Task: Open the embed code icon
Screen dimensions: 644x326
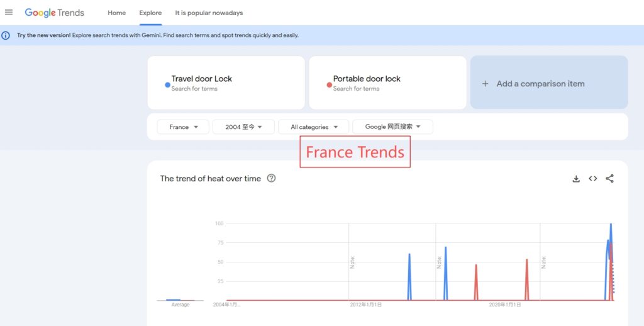Action: pos(592,179)
